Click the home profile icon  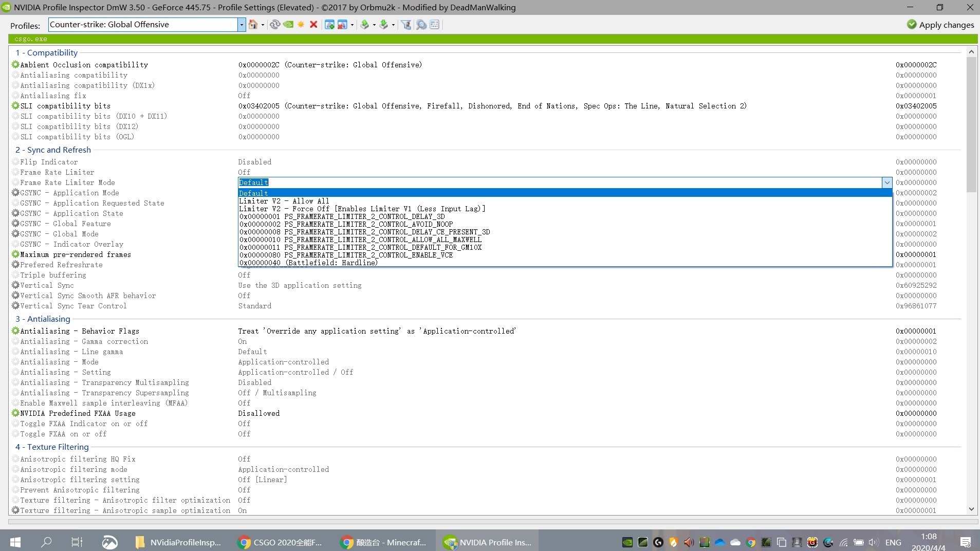(x=252, y=25)
